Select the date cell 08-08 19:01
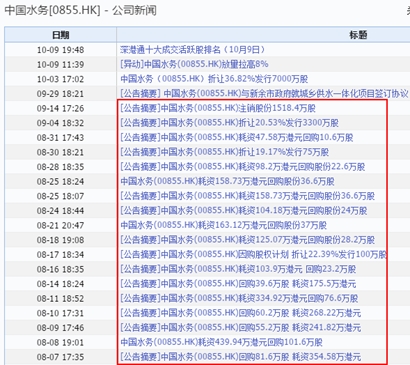 [x=60, y=342]
